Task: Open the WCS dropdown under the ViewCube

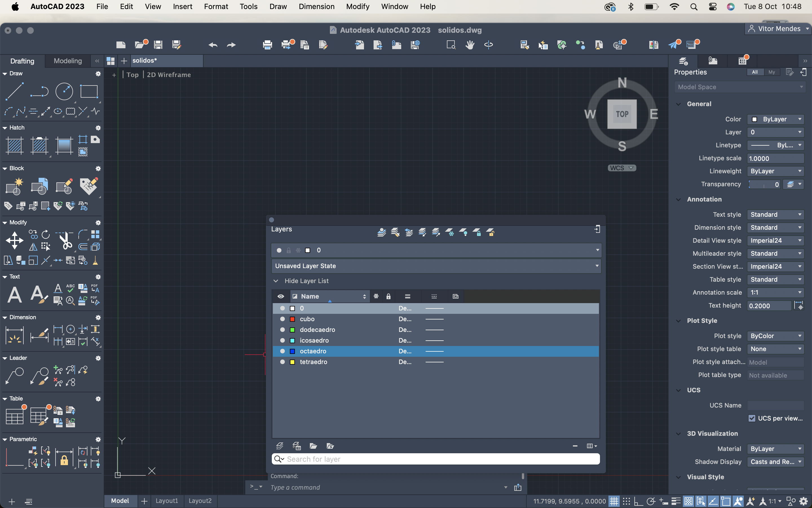Action: click(x=622, y=168)
